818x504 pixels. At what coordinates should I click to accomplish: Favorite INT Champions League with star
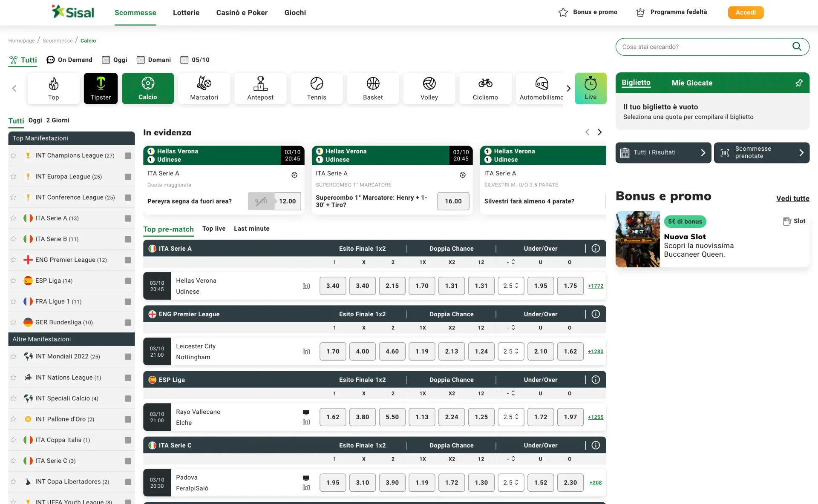point(14,155)
